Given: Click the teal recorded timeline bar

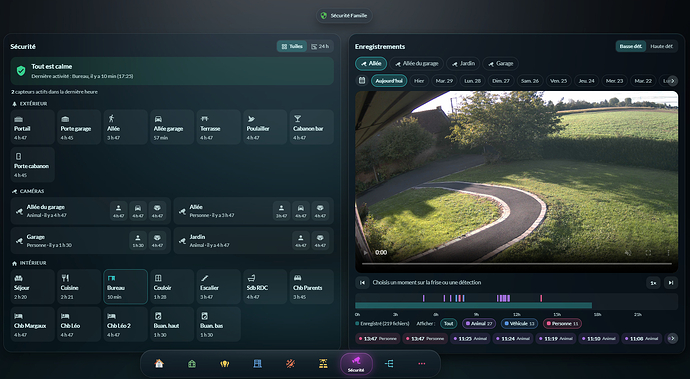Looking at the screenshot, I should [x=473, y=305].
